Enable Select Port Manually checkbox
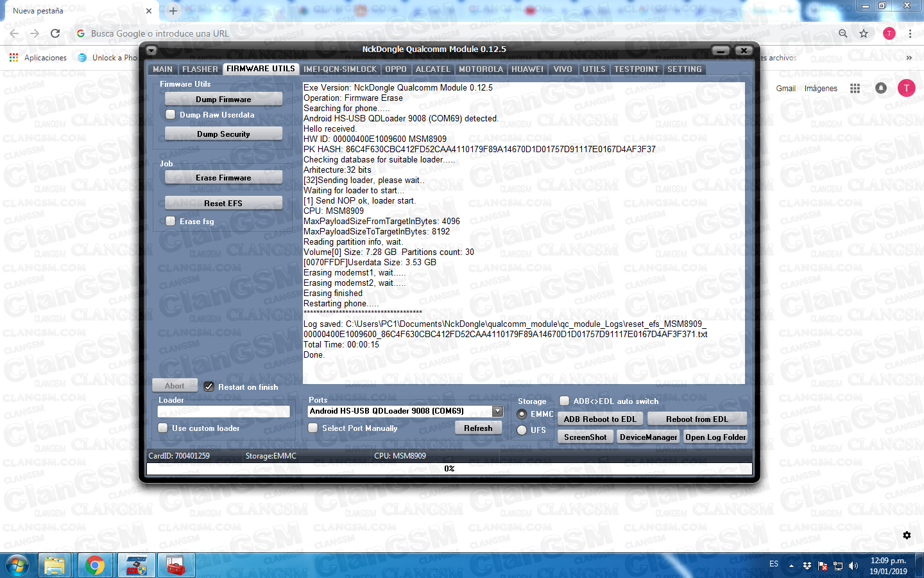The width and height of the screenshot is (924, 578). coord(313,428)
